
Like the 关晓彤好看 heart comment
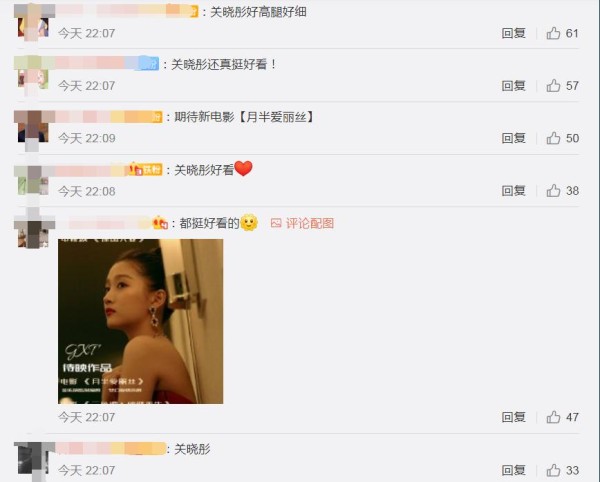click(553, 191)
